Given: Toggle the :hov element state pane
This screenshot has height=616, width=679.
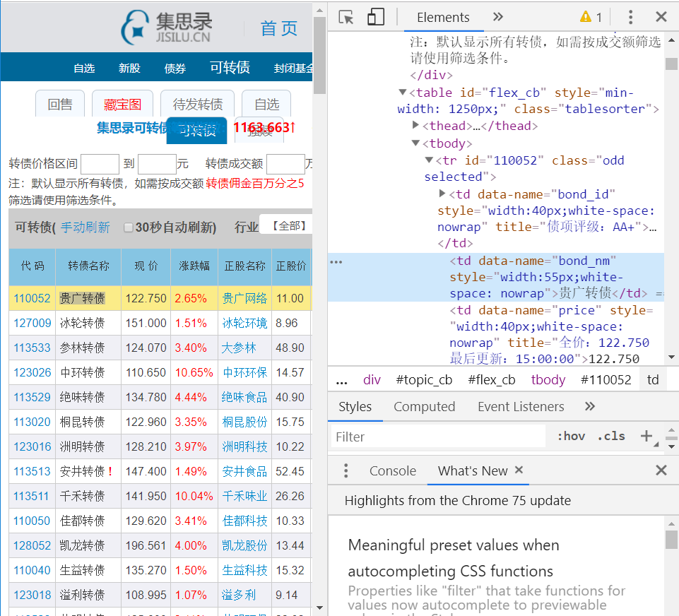Looking at the screenshot, I should (x=571, y=436).
